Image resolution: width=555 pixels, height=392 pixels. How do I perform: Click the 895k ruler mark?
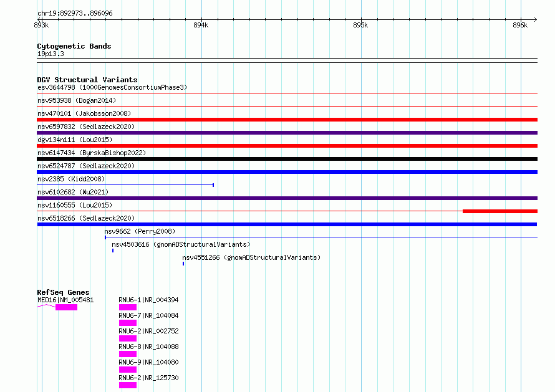360,25
